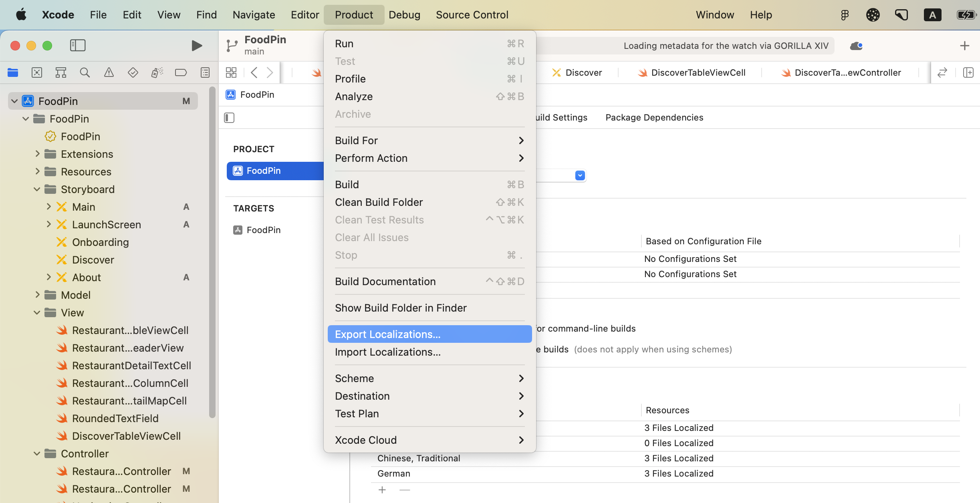Image resolution: width=980 pixels, height=503 pixels.
Task: Open the Project navigator folder icon
Action: (12, 72)
